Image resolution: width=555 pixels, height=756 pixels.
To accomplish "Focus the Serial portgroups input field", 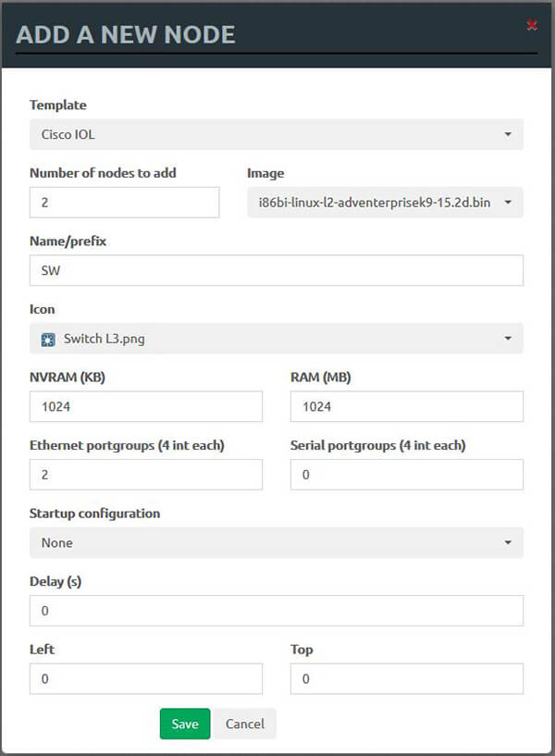I will tap(406, 475).
